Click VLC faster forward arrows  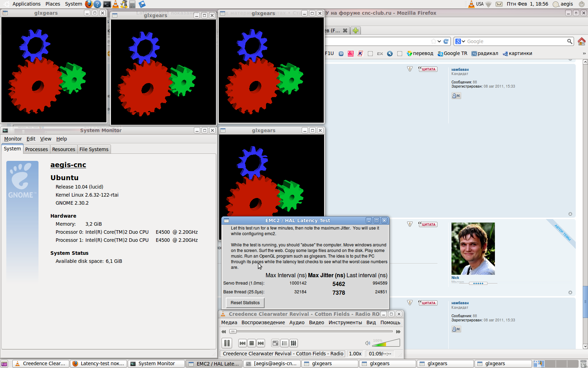398,332
